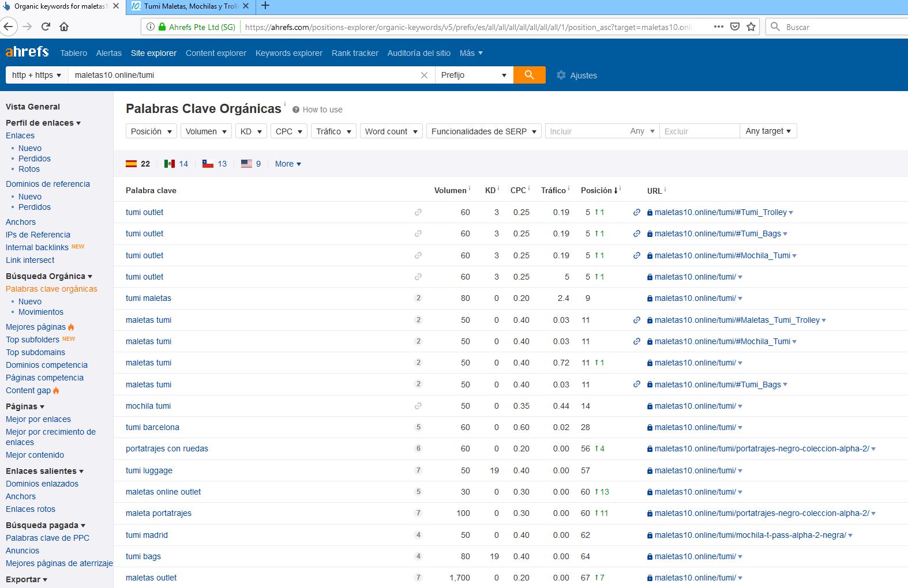908x588 pixels.
Task: Open a new browser tab
Action: [x=265, y=6]
